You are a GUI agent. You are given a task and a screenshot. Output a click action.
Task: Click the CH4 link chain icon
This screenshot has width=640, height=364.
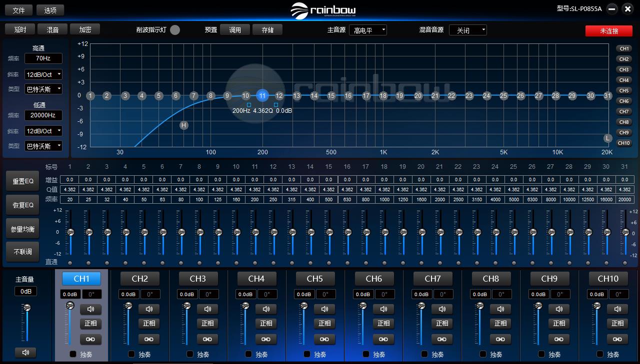click(x=266, y=339)
